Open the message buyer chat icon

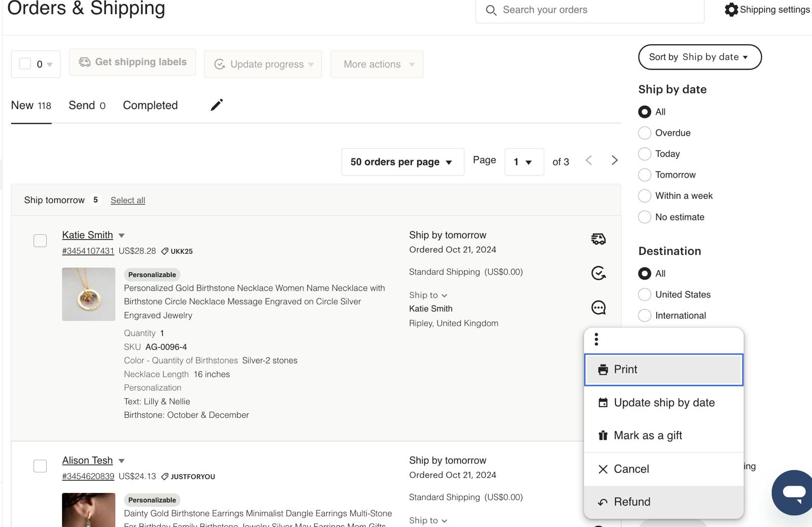pyautogui.click(x=598, y=308)
